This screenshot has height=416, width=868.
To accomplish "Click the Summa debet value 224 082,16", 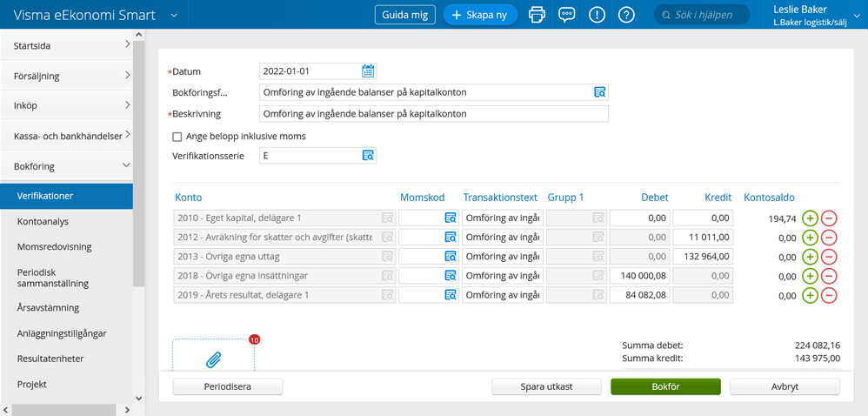I will 818,346.
